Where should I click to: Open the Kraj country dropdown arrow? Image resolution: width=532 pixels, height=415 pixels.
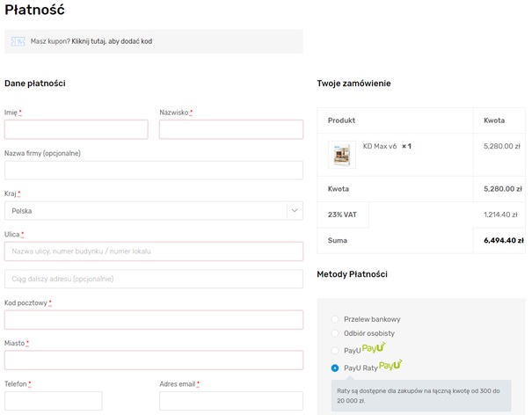pos(294,211)
